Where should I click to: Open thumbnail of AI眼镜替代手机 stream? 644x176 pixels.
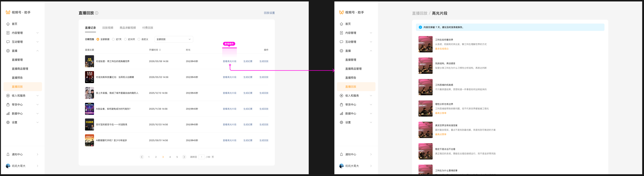pos(89,141)
